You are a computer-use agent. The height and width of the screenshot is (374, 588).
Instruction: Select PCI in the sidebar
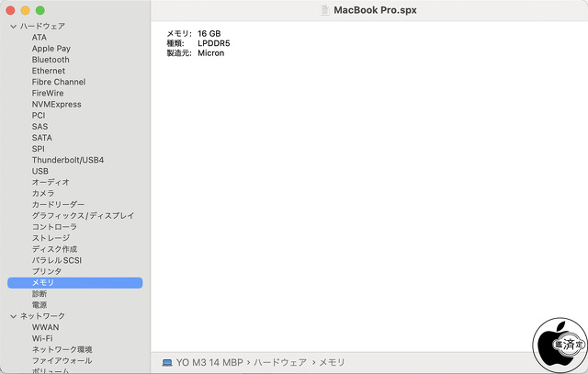39,116
